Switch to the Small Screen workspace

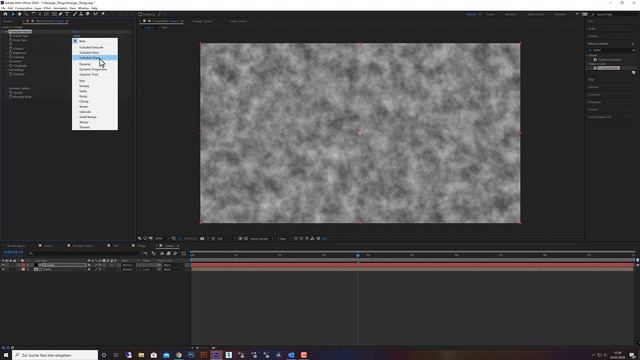[535, 14]
